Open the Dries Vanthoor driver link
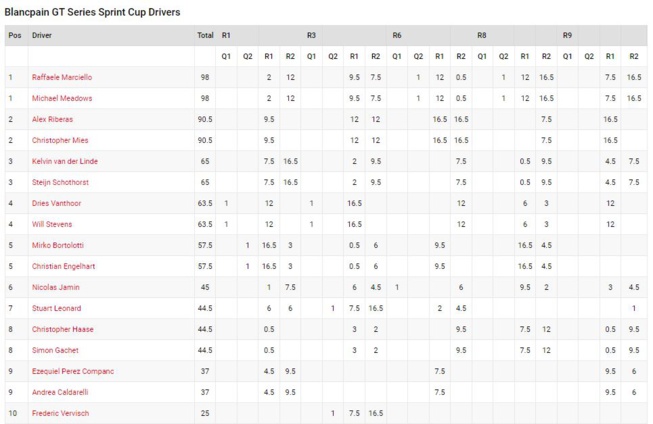653x424 pixels. [57, 203]
